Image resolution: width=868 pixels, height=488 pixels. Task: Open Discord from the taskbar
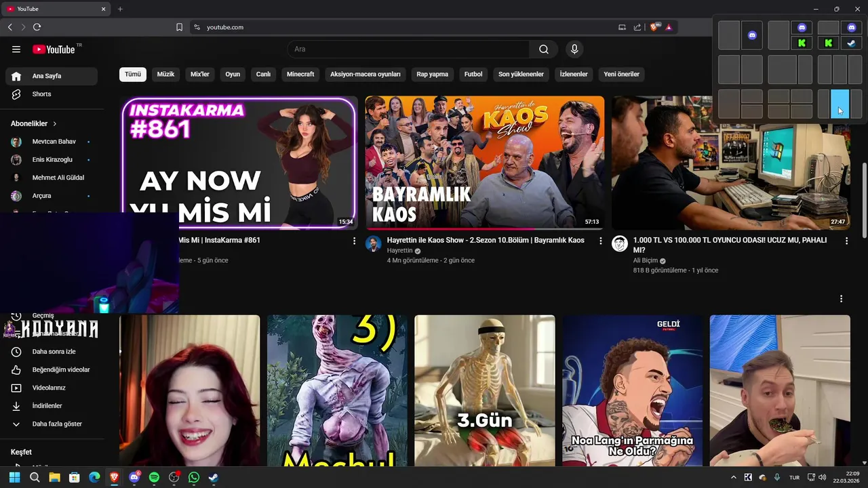[134, 477]
